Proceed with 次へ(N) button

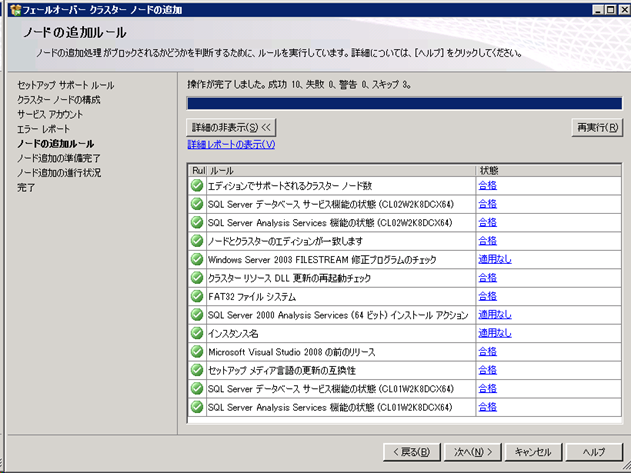point(473,452)
